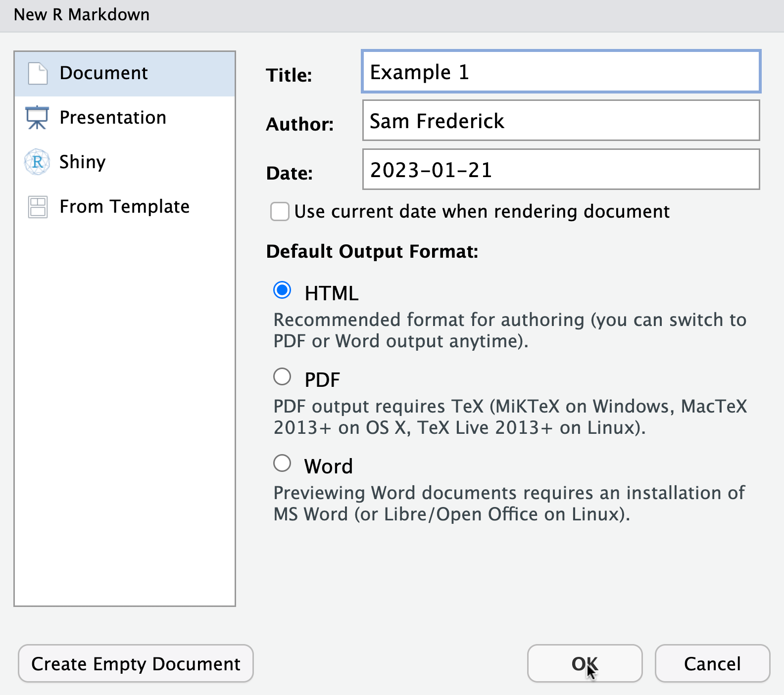Click the Document page icon

[38, 73]
